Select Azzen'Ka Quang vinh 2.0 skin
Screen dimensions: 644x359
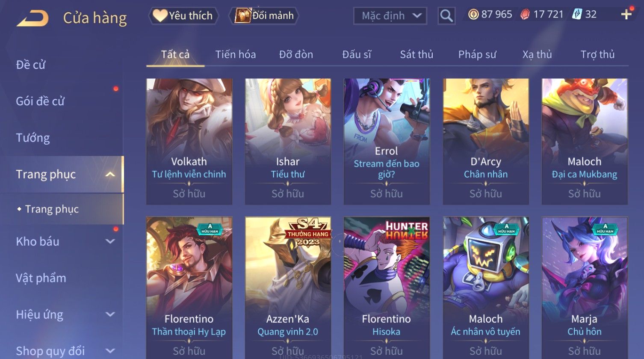coord(288,288)
